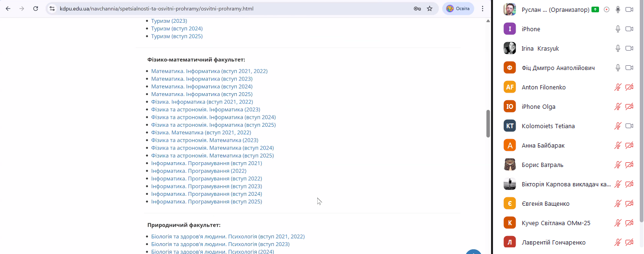The image size is (644, 254).
Task: Click Kolomoiets Tetiana's camera icon
Action: pyautogui.click(x=629, y=126)
